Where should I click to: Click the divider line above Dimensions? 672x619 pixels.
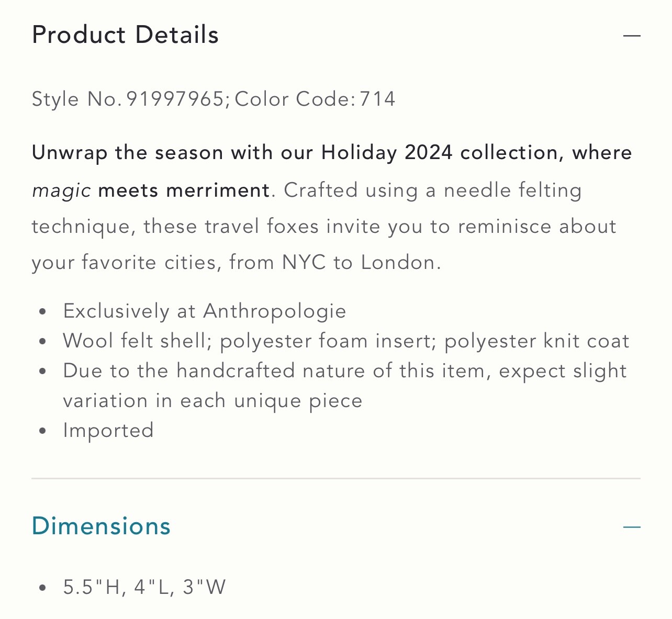(336, 478)
